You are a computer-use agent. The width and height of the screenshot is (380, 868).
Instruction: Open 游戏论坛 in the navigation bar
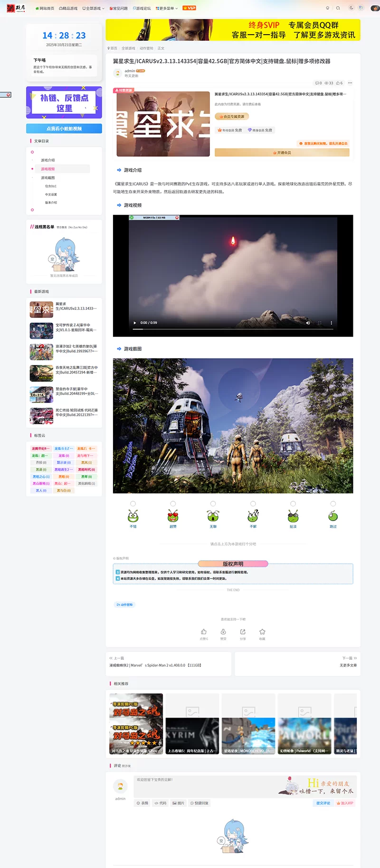click(x=142, y=8)
